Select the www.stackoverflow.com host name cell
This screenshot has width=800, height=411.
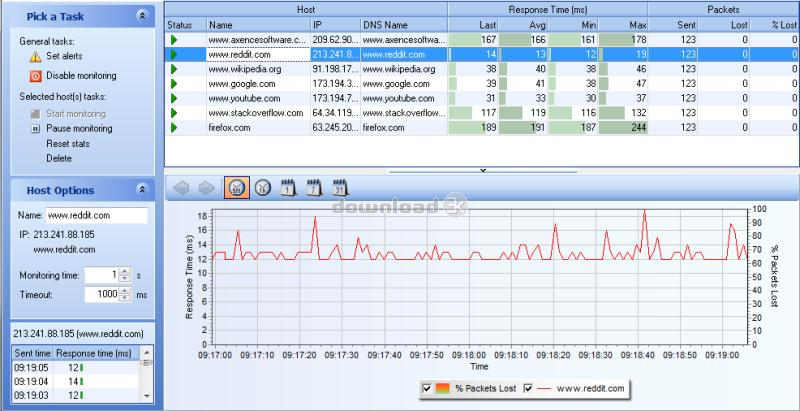258,113
